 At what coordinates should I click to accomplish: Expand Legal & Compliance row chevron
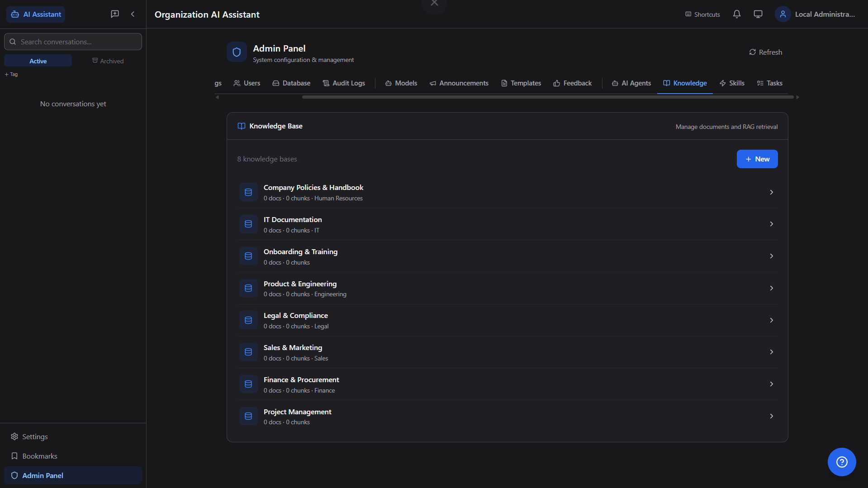(x=771, y=320)
